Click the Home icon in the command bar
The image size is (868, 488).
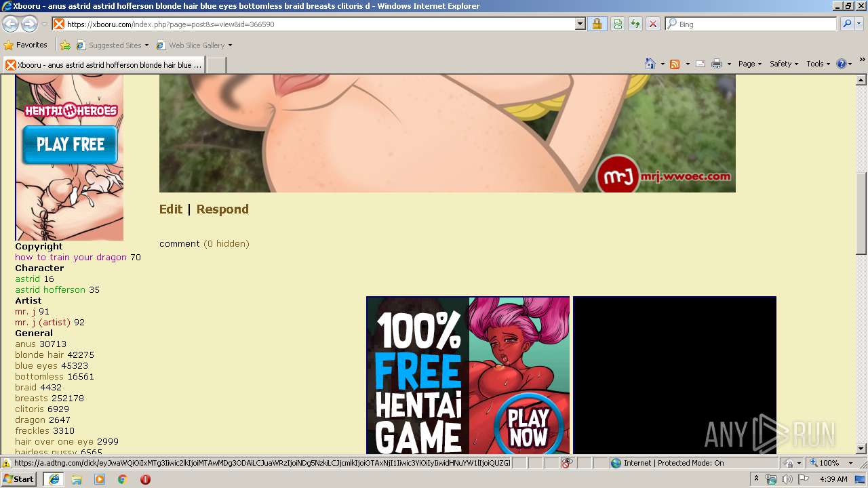pyautogui.click(x=650, y=64)
